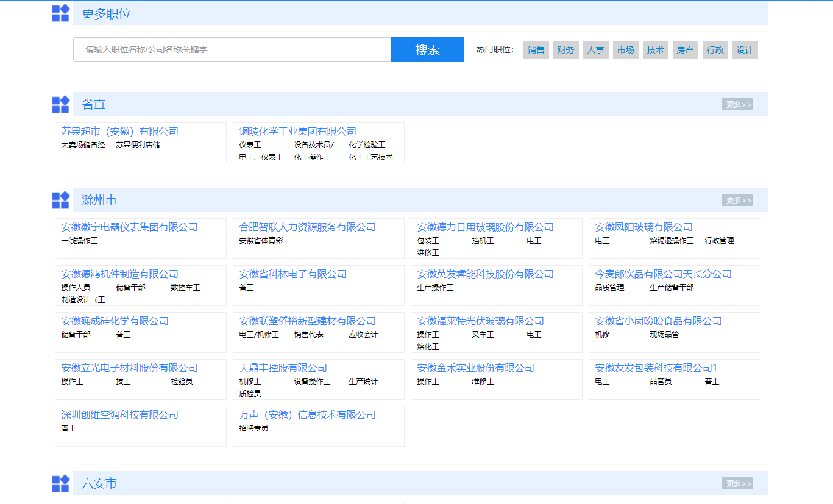Click the 熔锡退操作工 job
The width and height of the screenshot is (833, 504).
672,241
